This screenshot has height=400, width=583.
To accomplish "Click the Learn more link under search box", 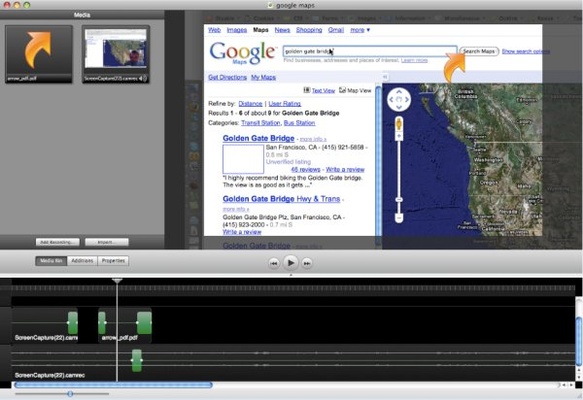I will [414, 60].
